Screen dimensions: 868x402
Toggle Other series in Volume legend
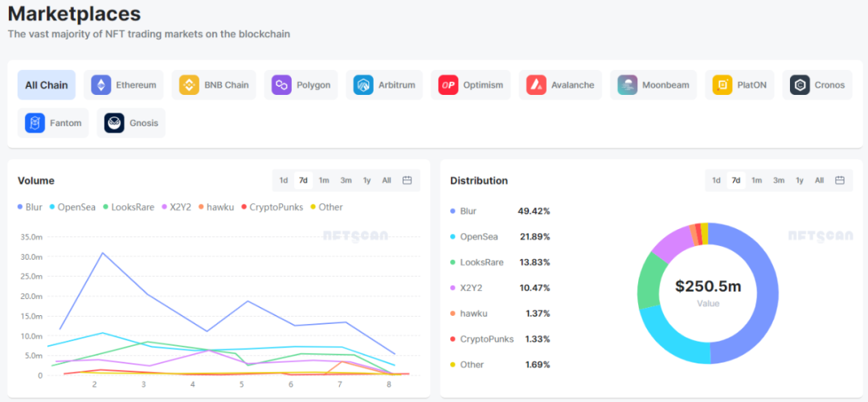(326, 207)
